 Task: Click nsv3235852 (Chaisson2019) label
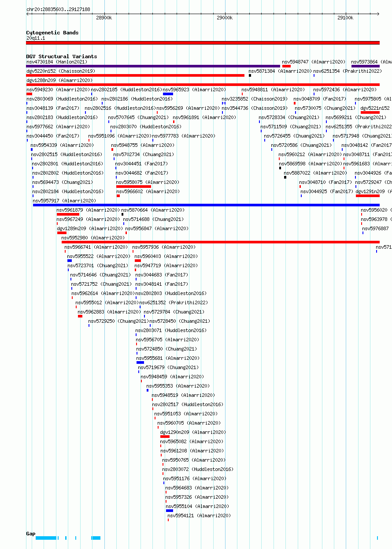(255, 99)
